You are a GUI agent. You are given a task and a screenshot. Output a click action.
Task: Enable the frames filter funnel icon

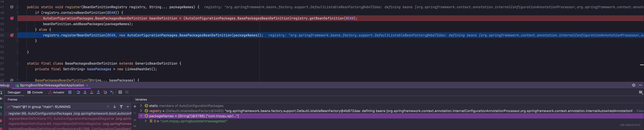click(122, 107)
